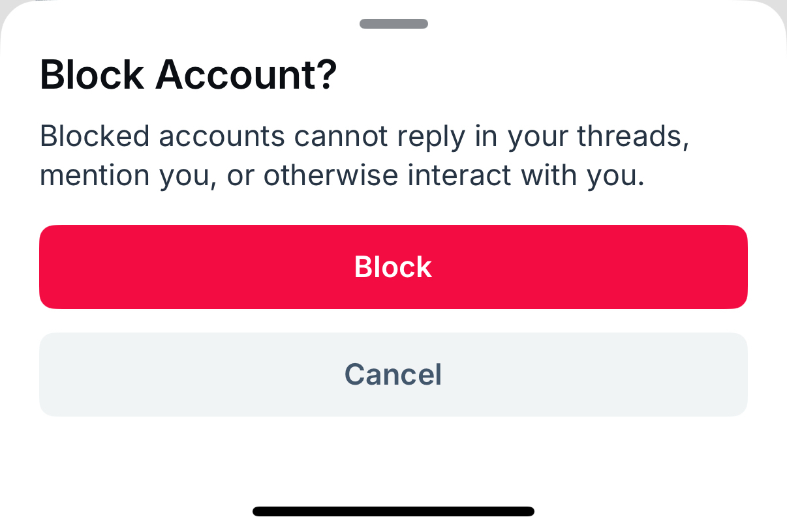The width and height of the screenshot is (787, 532).
Task: Tap the sheet drag handle at top
Action: [393, 24]
